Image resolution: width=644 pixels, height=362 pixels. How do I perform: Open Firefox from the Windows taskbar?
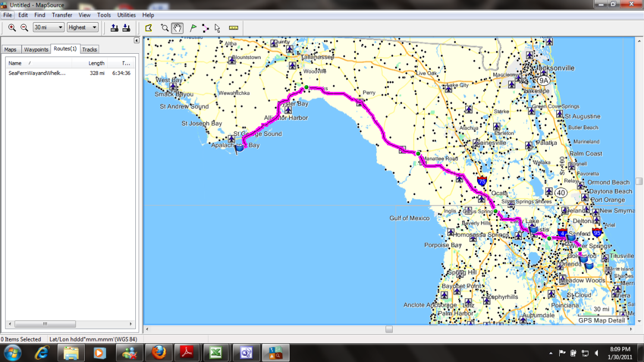[159, 353]
